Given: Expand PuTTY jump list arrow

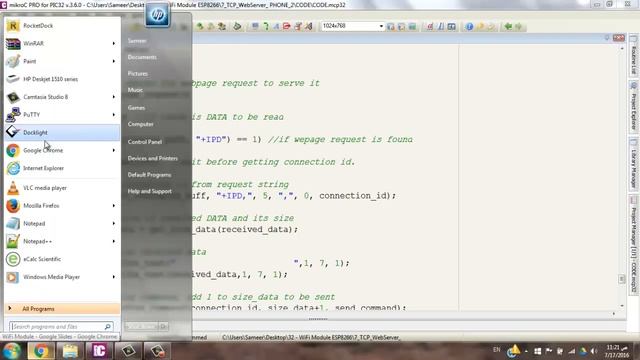Looking at the screenshot, I should (114, 115).
